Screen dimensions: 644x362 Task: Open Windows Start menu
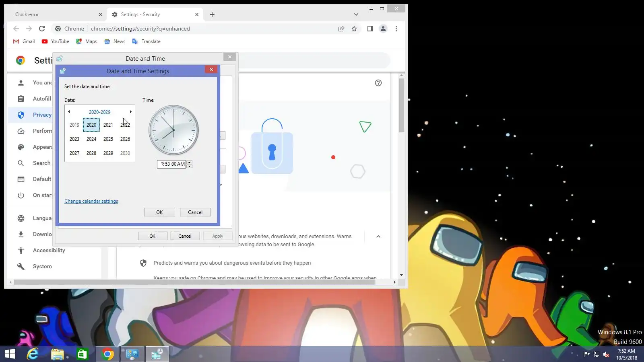(x=10, y=354)
